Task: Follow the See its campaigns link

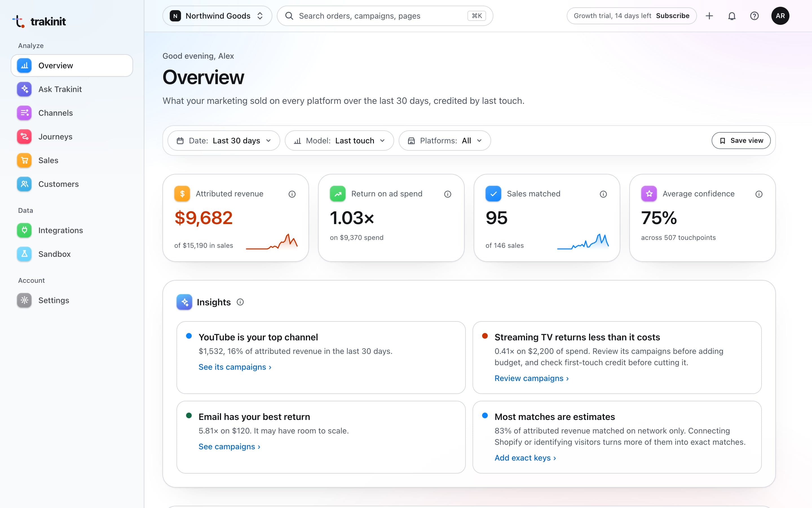Action: click(x=235, y=367)
